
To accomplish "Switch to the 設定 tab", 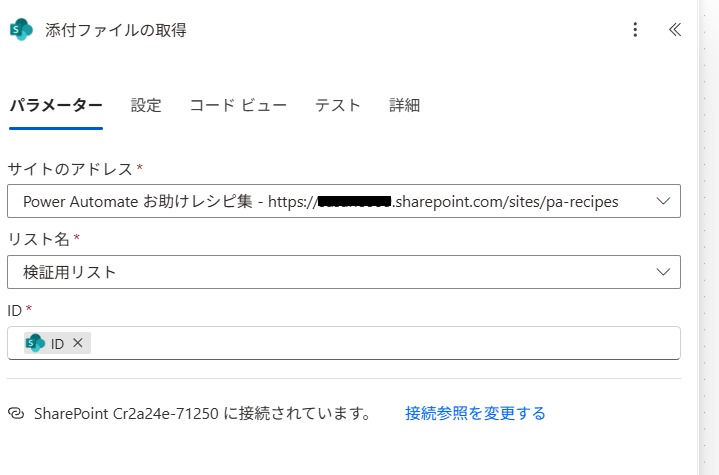I will (x=146, y=105).
